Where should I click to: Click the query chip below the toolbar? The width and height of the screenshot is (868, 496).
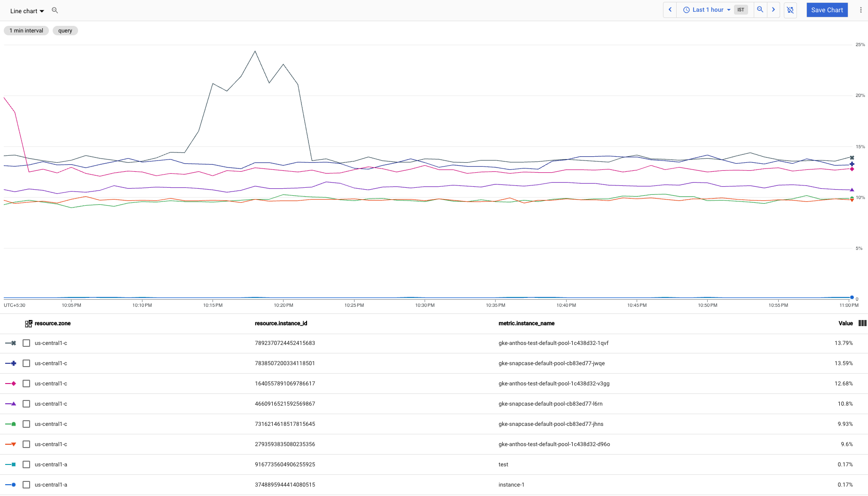click(x=65, y=30)
